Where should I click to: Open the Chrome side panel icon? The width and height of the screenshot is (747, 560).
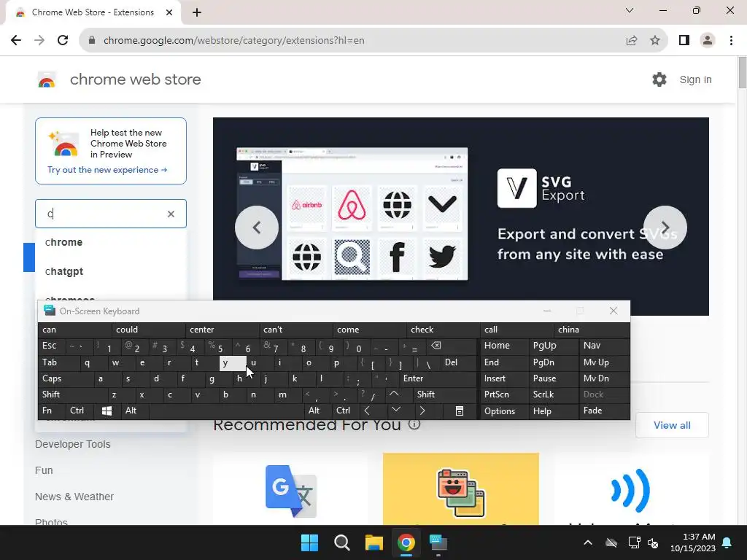coord(684,41)
